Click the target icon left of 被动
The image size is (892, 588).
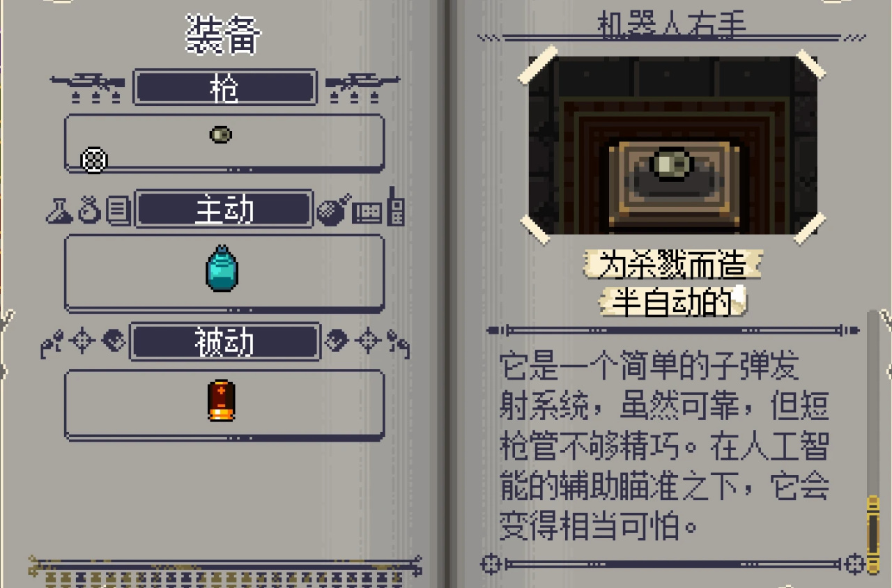click(82, 341)
